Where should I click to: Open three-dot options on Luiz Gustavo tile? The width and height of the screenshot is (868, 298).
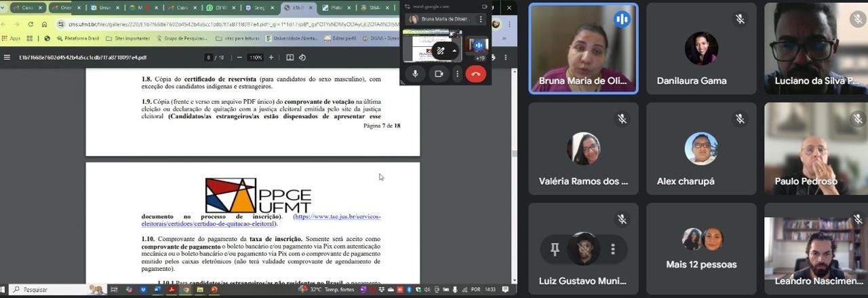click(613, 249)
